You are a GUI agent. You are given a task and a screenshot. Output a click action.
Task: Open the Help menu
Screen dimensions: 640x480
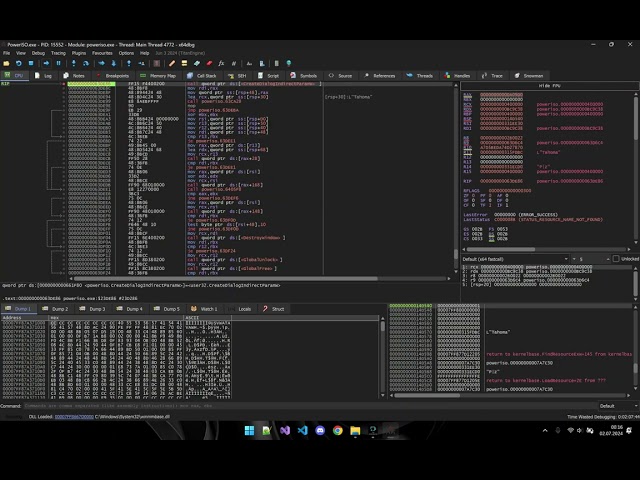pyautogui.click(x=144, y=53)
